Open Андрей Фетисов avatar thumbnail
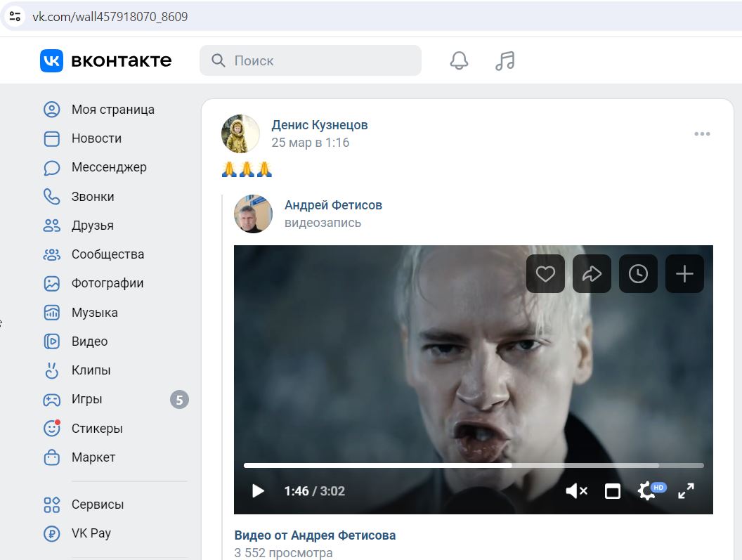742x560 pixels. point(253,214)
